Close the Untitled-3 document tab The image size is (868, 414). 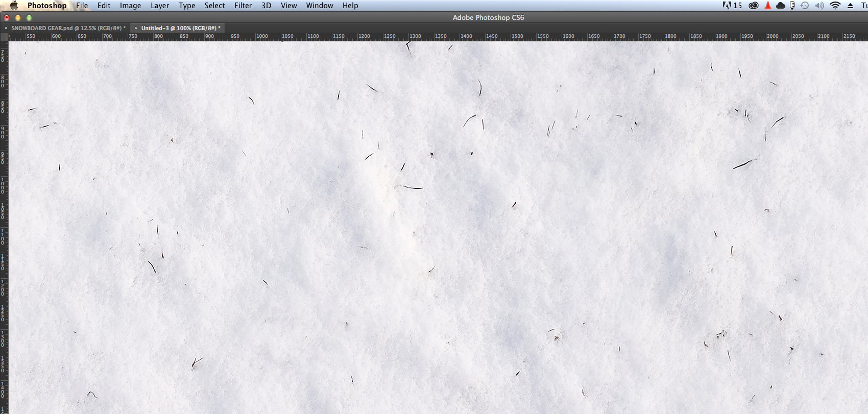136,28
